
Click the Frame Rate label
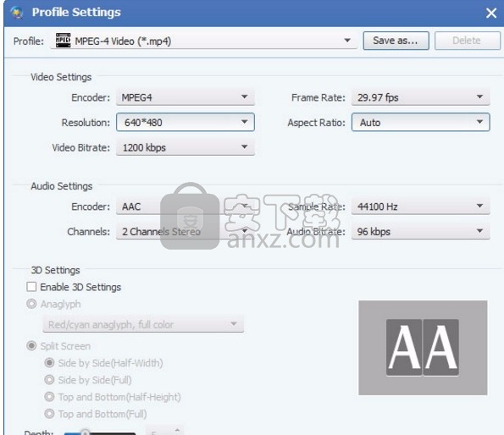pyautogui.click(x=318, y=97)
